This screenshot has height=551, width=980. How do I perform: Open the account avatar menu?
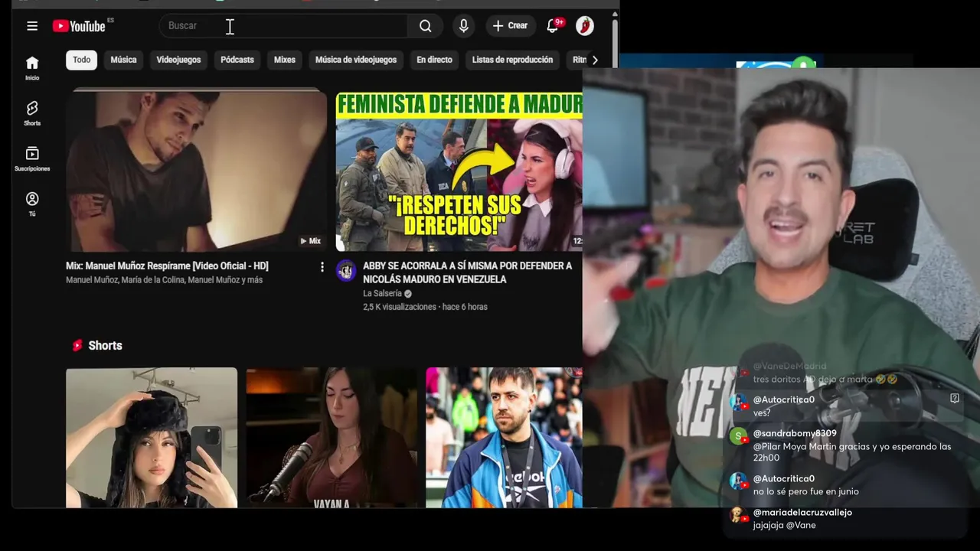click(584, 26)
